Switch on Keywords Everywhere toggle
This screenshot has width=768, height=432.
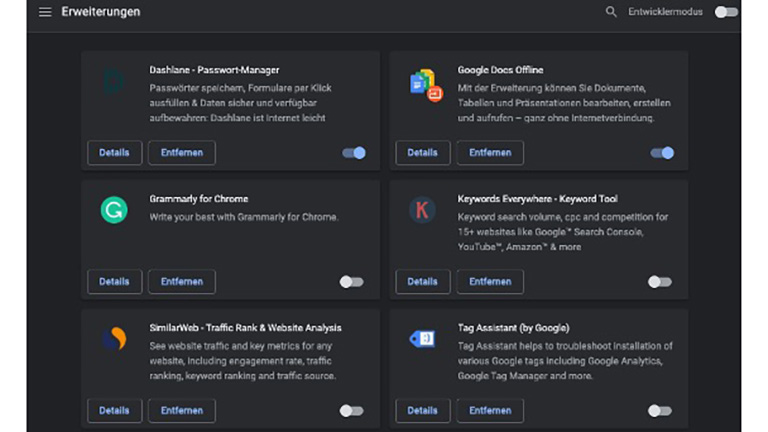[659, 282]
